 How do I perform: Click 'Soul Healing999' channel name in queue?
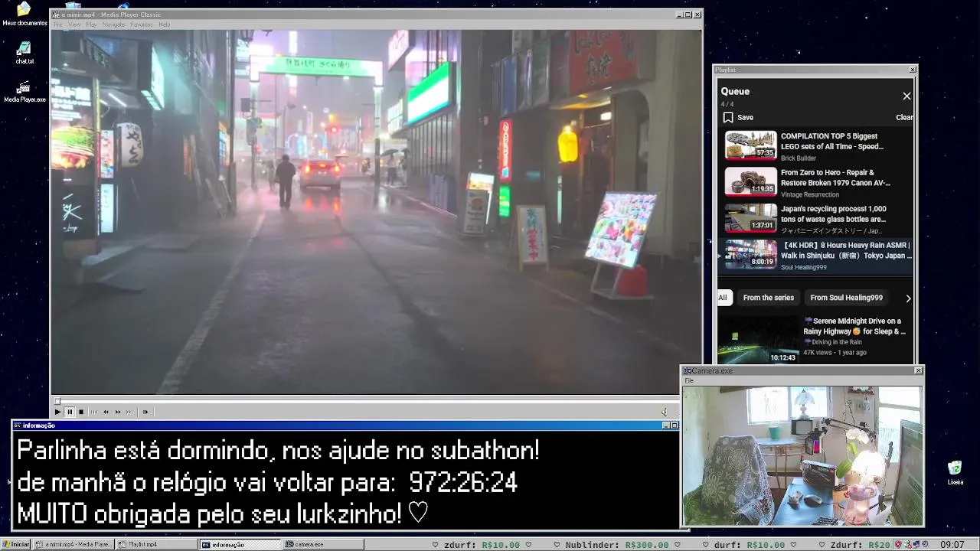804,268
